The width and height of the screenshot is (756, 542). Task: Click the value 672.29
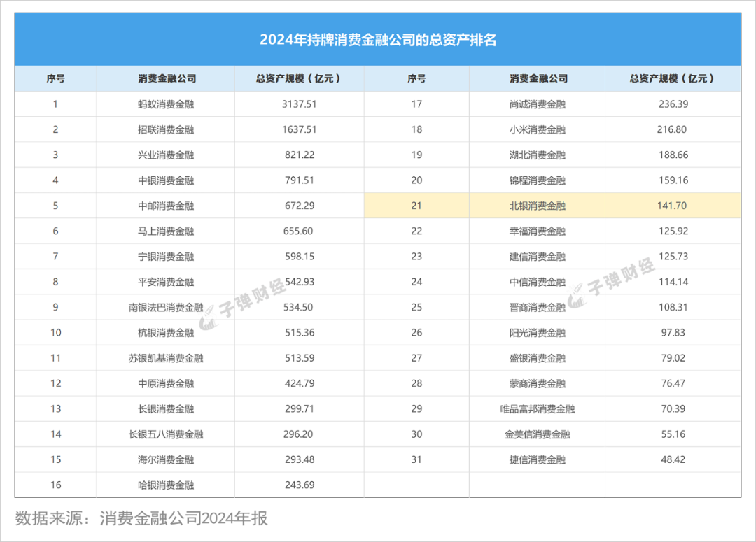pyautogui.click(x=300, y=206)
